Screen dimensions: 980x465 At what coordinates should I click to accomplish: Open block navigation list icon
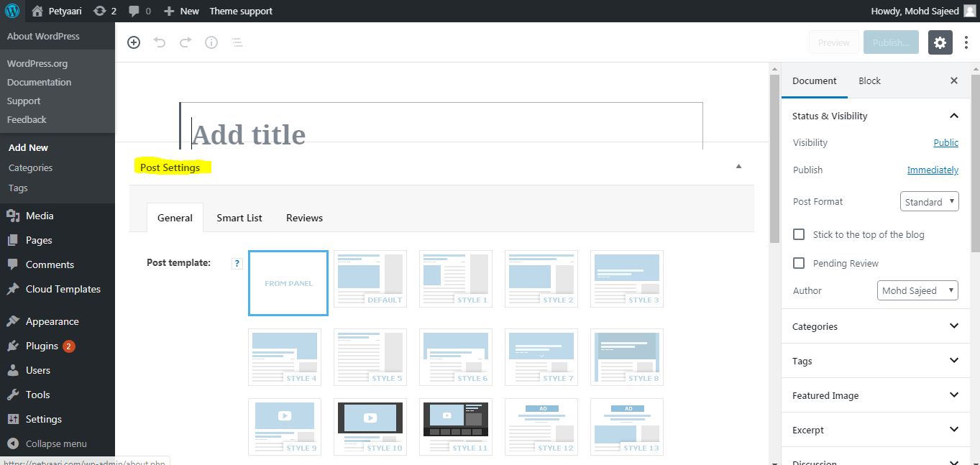(237, 42)
